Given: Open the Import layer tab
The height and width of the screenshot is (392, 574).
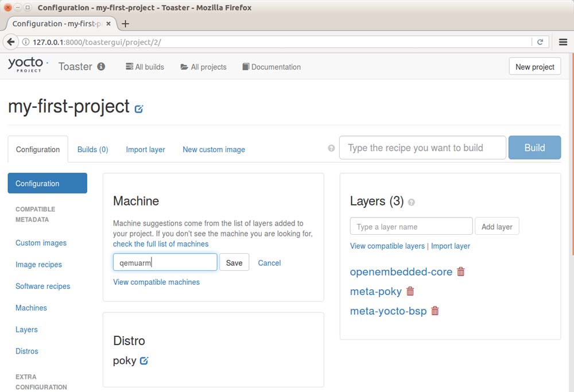Looking at the screenshot, I should [145, 150].
